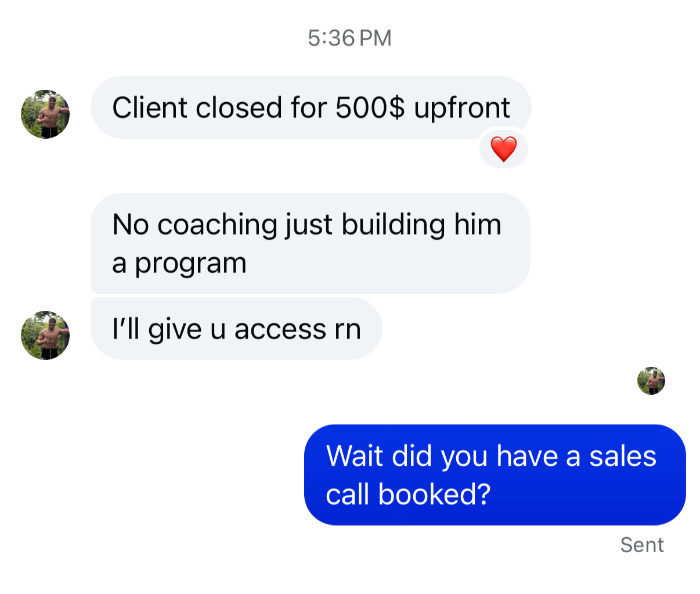Select the blue 'Wait did you have' message
The image size is (700, 594).
click(x=495, y=475)
